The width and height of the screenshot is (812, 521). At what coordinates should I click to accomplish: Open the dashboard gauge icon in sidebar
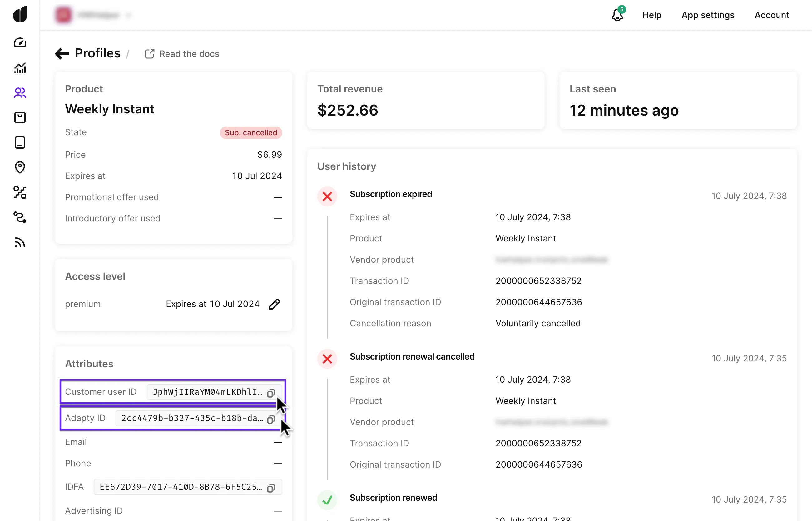tap(20, 43)
